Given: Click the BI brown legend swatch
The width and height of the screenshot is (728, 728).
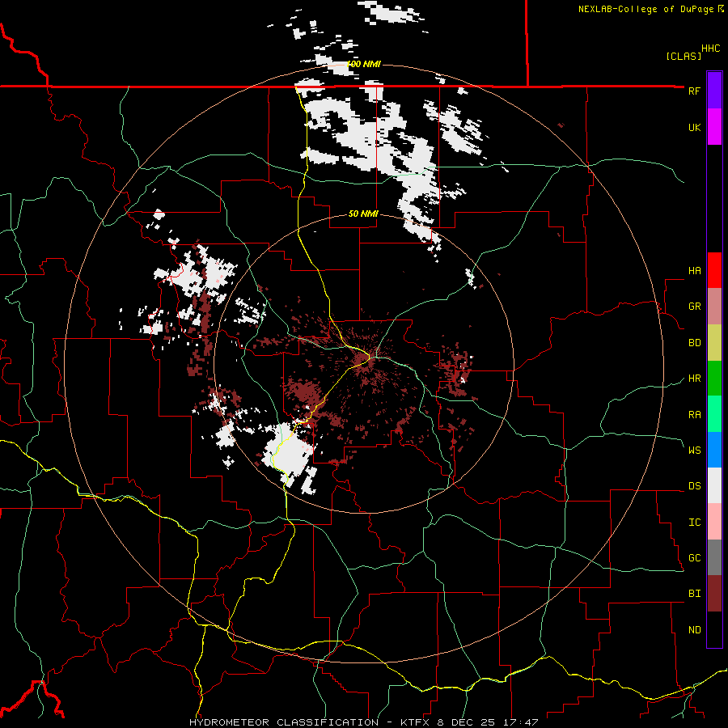Looking at the screenshot, I should click(x=714, y=594).
